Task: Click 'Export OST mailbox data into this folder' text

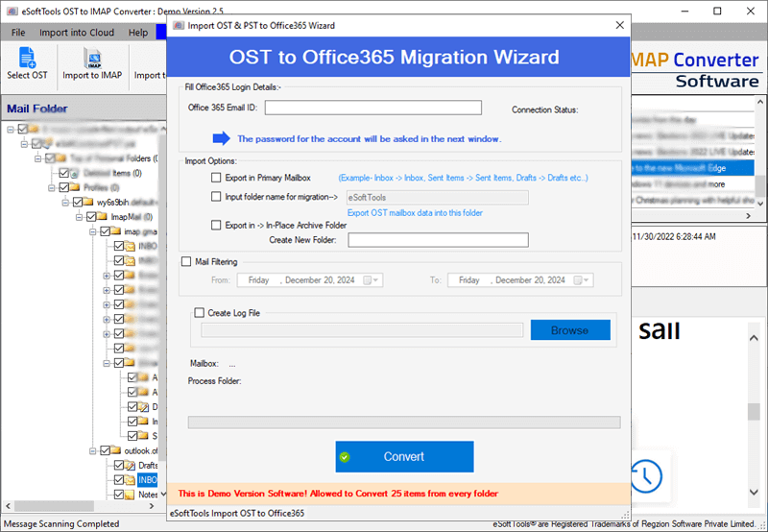Action: pyautogui.click(x=415, y=212)
